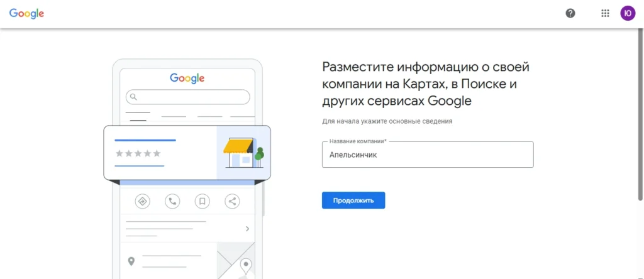Open the Help question mark icon
The image size is (644, 279).
570,14
